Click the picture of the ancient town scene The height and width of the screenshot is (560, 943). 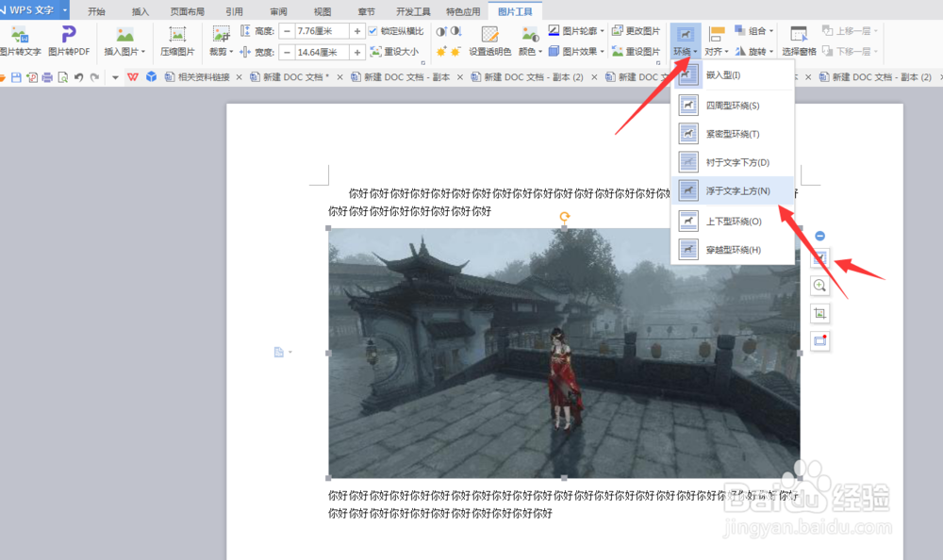[564, 354]
